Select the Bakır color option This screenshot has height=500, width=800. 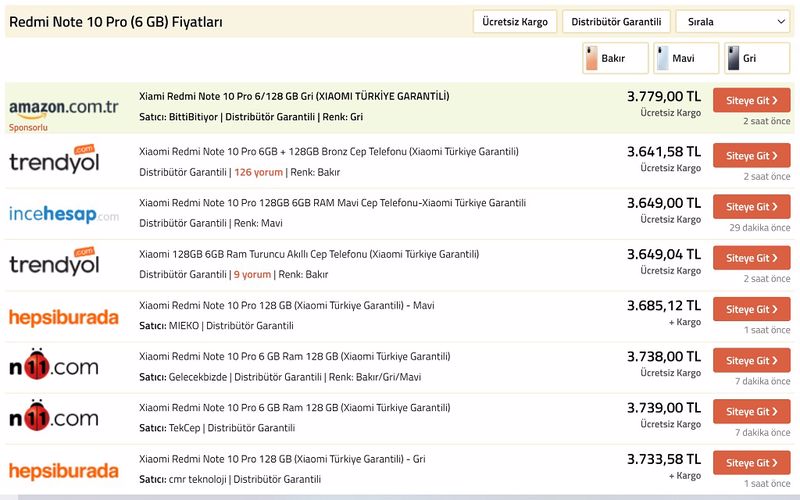coord(615,58)
